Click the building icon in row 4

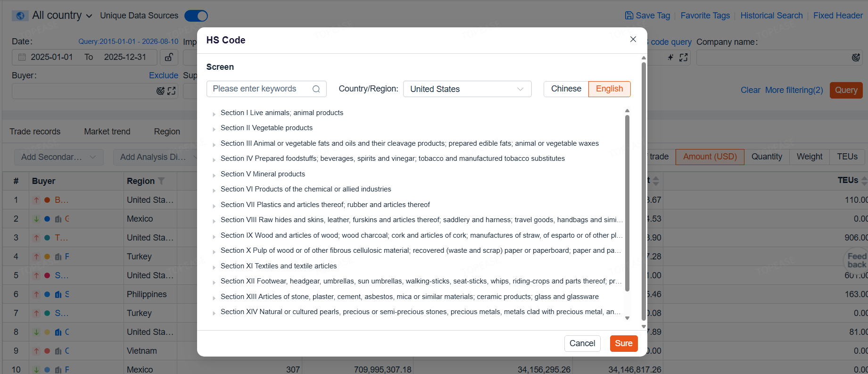coord(58,257)
